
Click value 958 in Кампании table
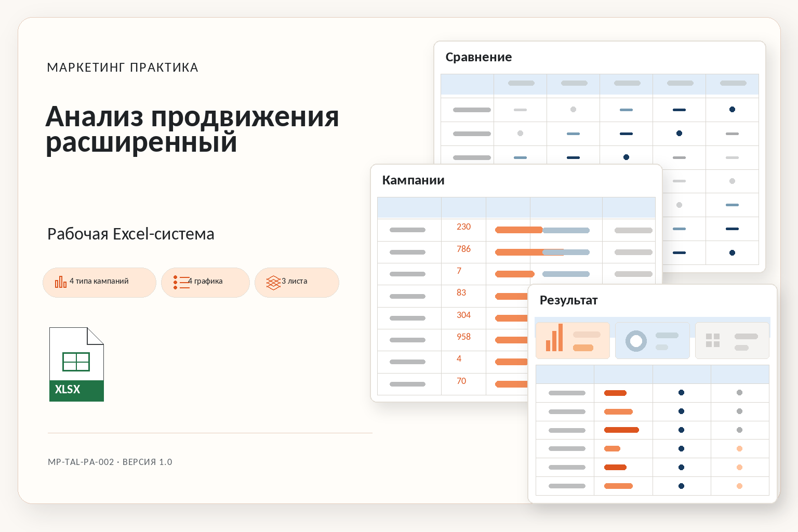pos(463,337)
